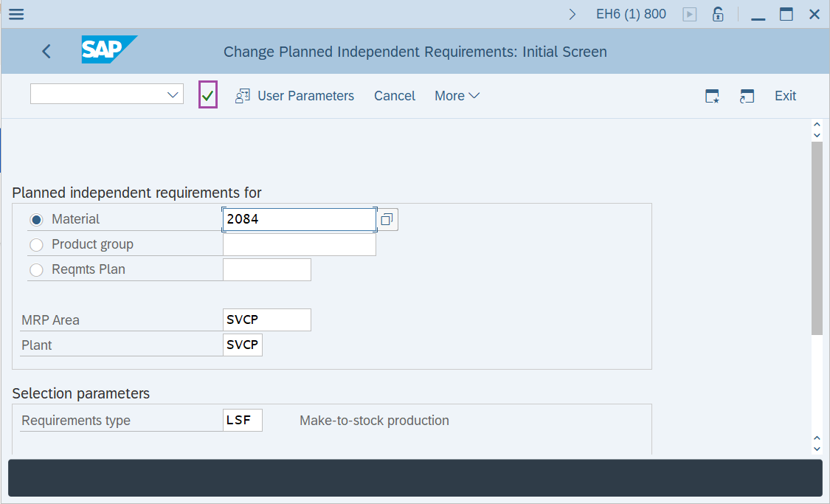Image resolution: width=830 pixels, height=504 pixels.
Task: Expand the system info chevron near EH6
Action: point(573,14)
